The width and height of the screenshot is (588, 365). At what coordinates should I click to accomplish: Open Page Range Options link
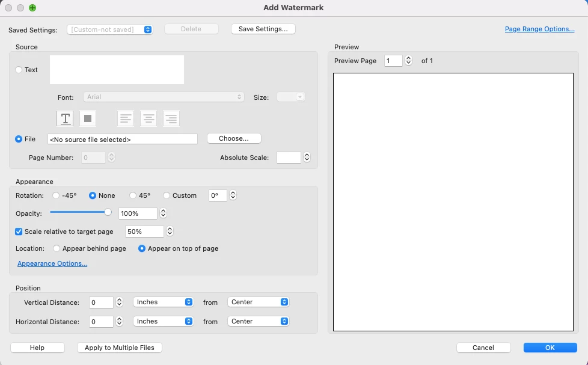(540, 29)
